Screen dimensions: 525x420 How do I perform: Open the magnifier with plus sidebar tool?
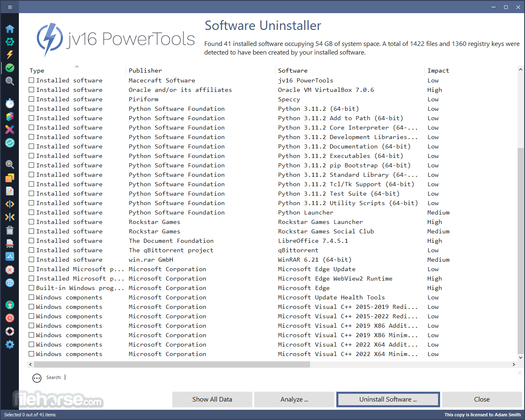tap(10, 164)
